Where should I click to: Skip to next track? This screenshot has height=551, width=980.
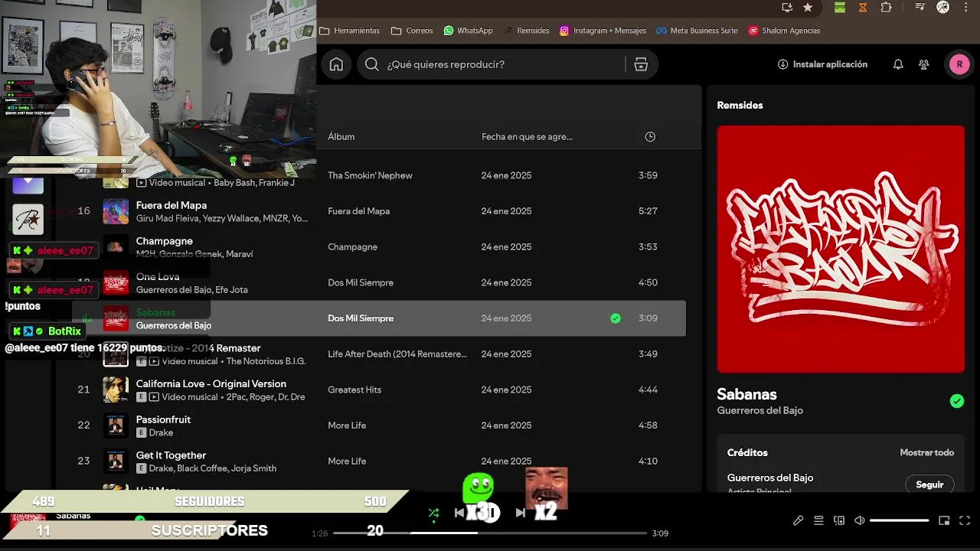[x=521, y=513]
